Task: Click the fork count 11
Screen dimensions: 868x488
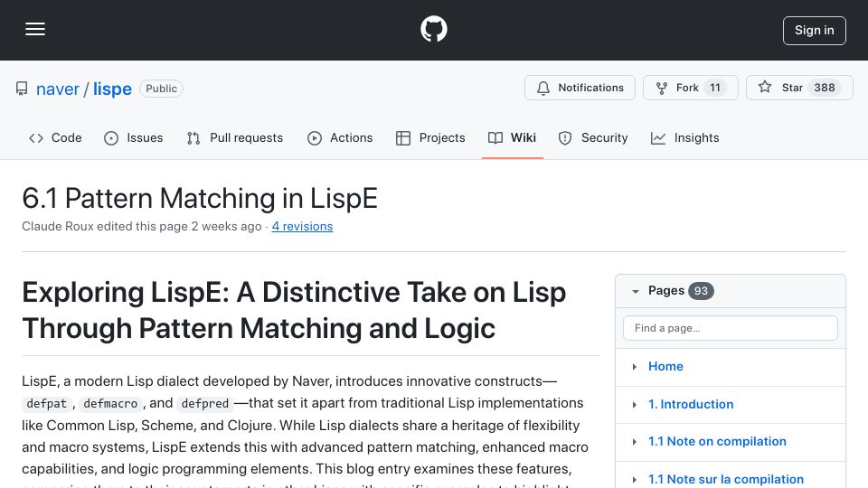Action: (x=715, y=88)
